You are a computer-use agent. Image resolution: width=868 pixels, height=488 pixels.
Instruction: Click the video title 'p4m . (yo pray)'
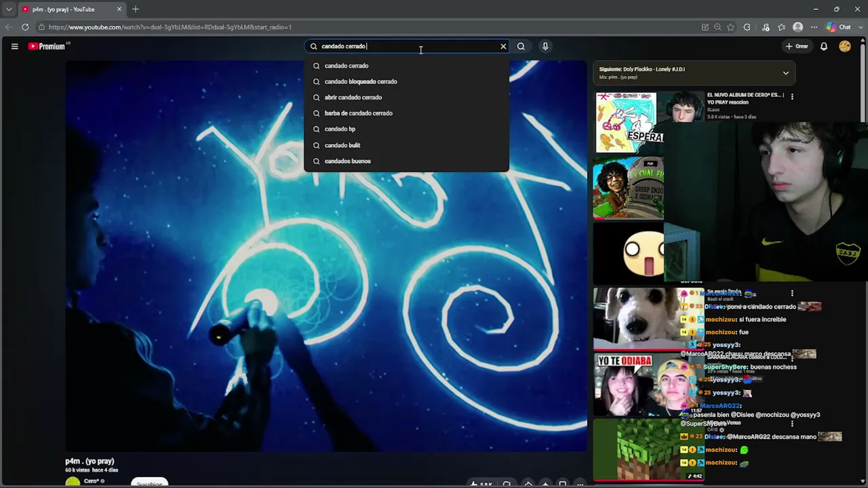(90, 461)
